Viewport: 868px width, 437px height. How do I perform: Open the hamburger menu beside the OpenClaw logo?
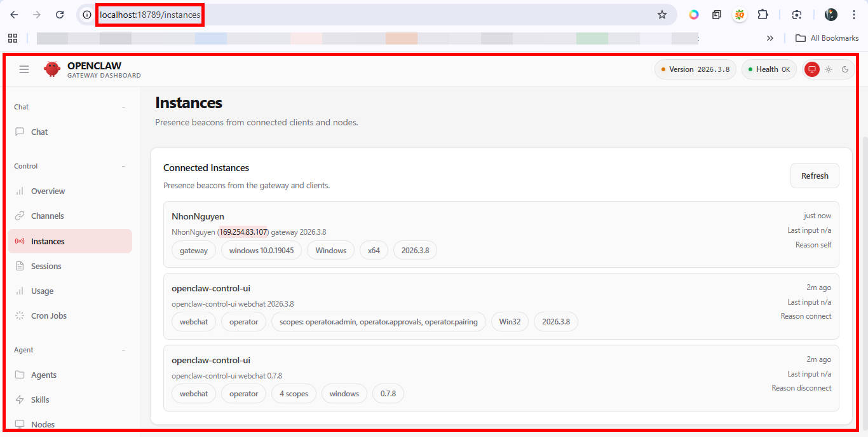click(x=24, y=69)
